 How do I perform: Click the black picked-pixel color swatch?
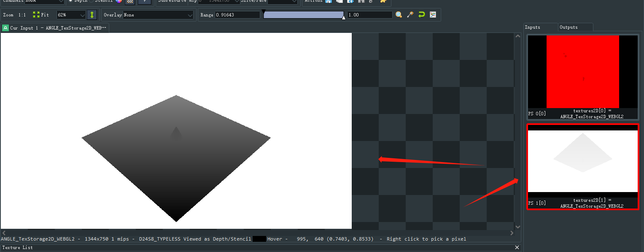click(259, 239)
